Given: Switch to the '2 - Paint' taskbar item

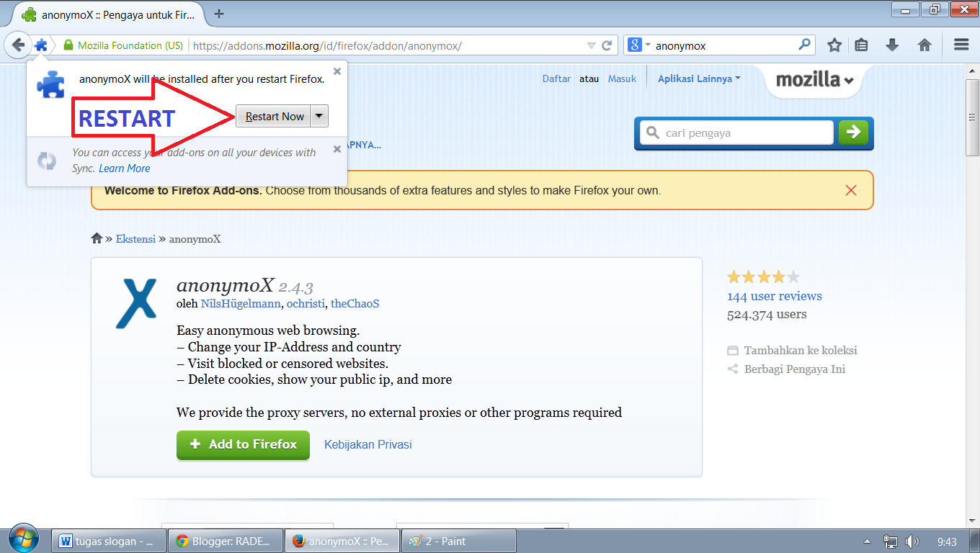Looking at the screenshot, I should (459, 541).
